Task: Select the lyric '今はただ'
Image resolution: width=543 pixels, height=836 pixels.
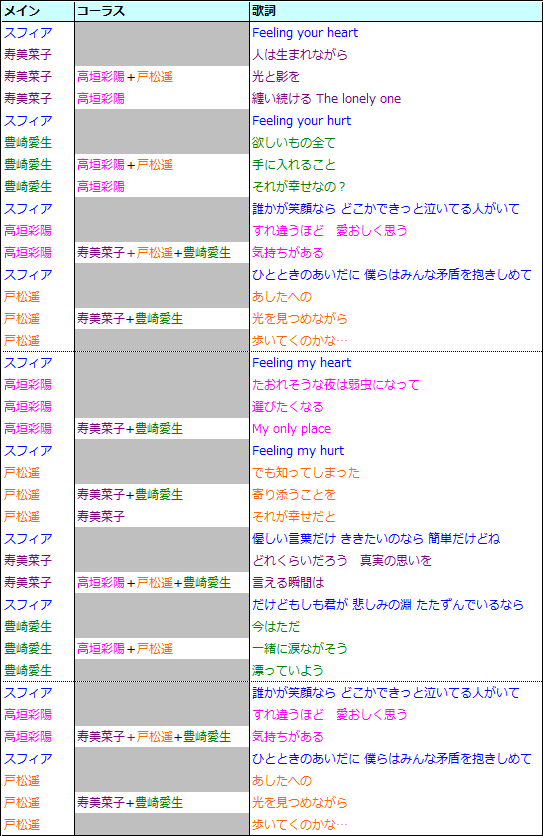Action: (x=276, y=626)
